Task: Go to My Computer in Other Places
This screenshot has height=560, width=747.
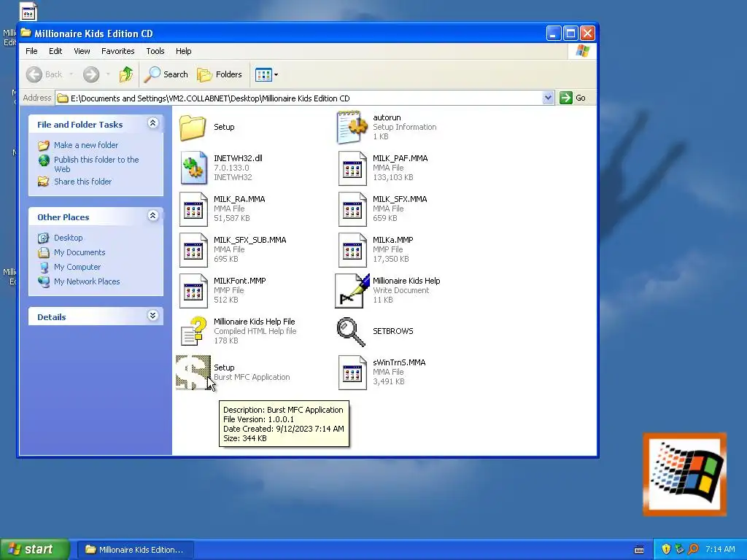Action: click(77, 267)
